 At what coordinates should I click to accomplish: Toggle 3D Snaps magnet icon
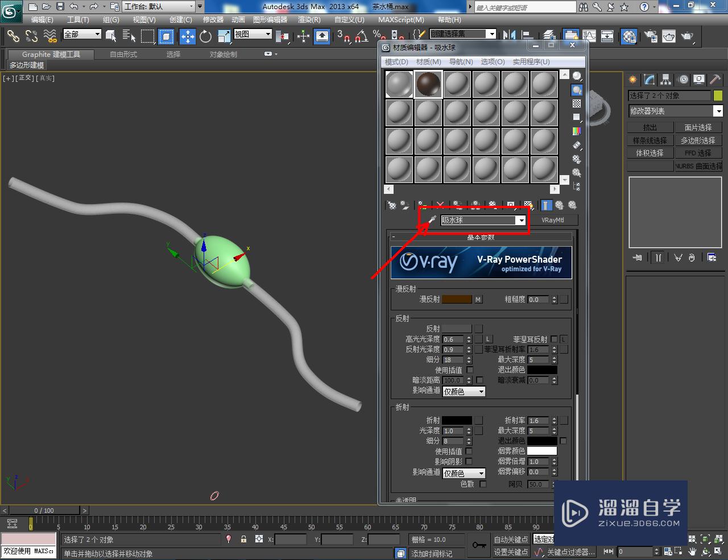343,36
